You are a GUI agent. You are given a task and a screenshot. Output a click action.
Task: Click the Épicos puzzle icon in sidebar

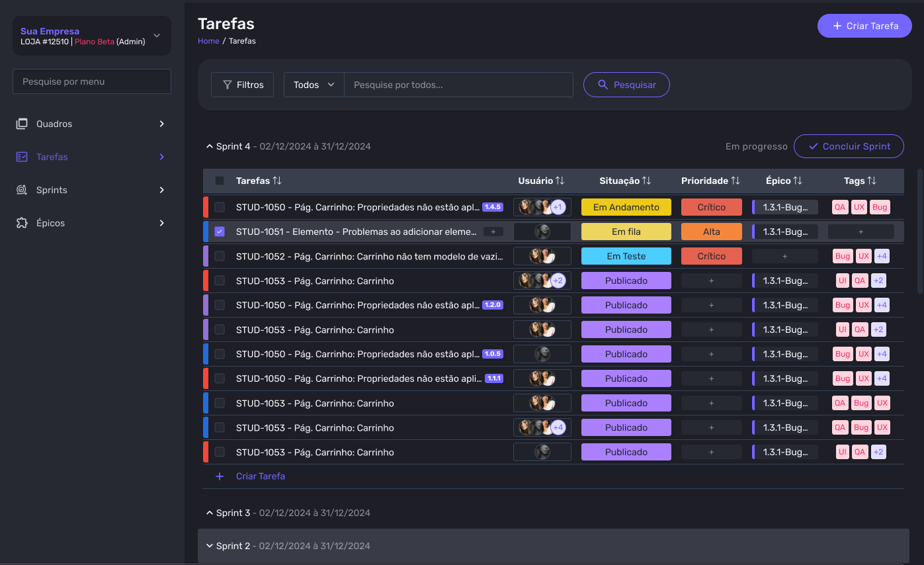tap(22, 223)
